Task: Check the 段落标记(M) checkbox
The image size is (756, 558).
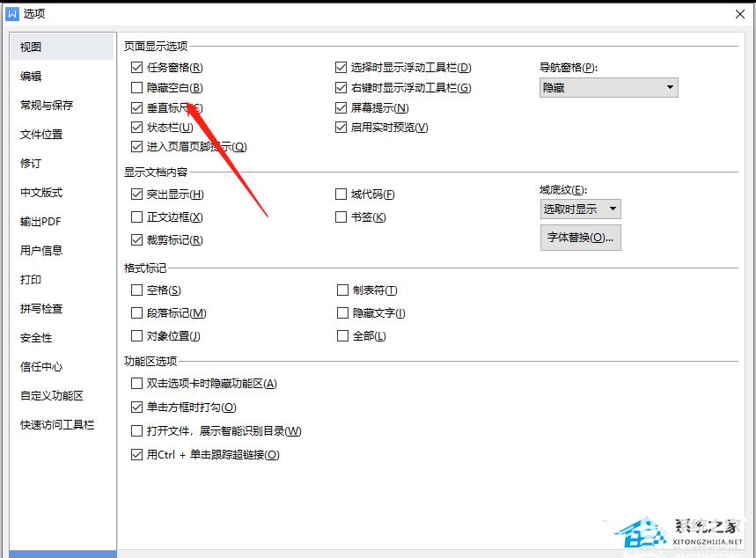Action: pyautogui.click(x=137, y=313)
